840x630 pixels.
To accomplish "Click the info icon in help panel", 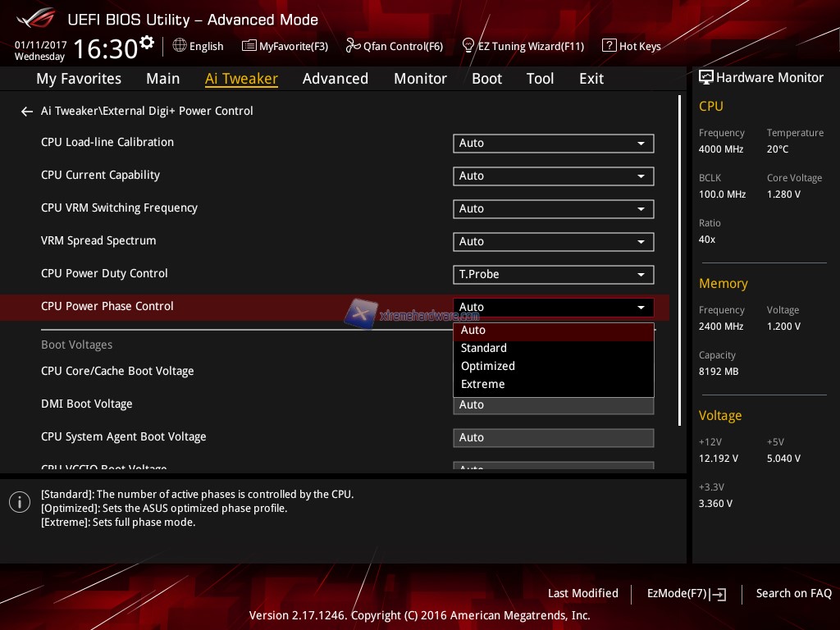I will click(x=20, y=502).
